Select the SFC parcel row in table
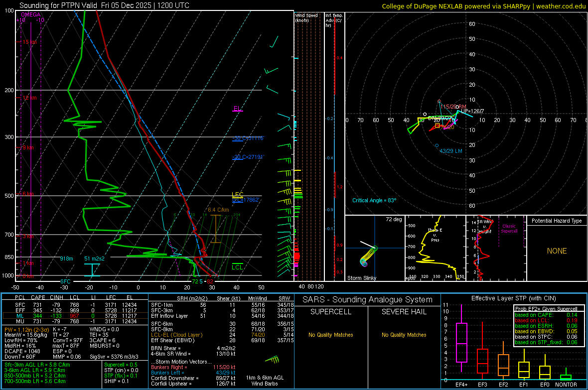Screen dimensions: 588x390 point(75,305)
